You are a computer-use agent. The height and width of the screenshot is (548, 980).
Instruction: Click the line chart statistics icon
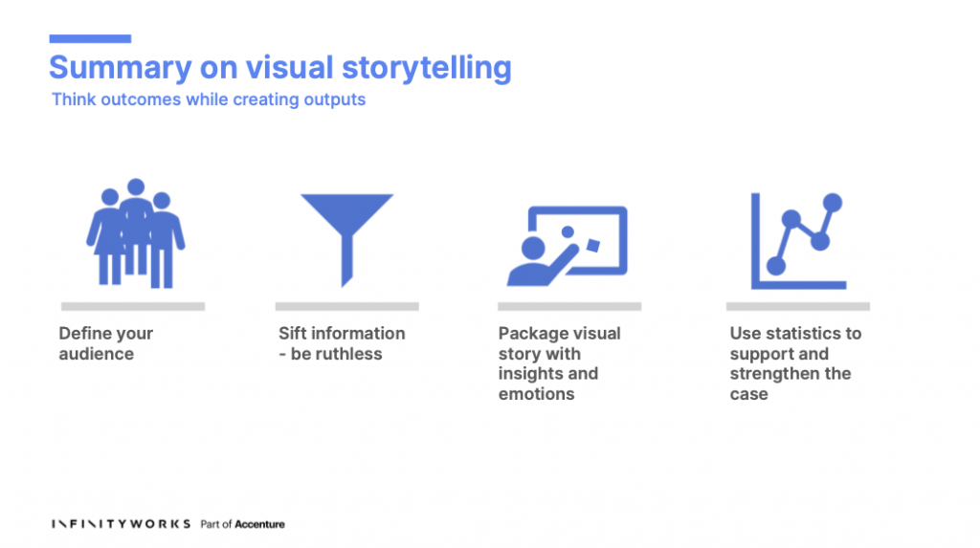point(797,241)
